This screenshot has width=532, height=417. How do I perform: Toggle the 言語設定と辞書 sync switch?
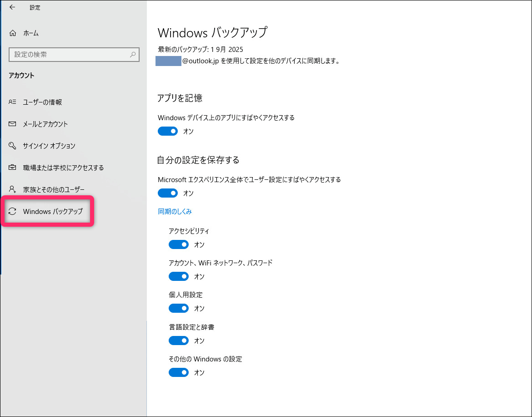pyautogui.click(x=178, y=341)
